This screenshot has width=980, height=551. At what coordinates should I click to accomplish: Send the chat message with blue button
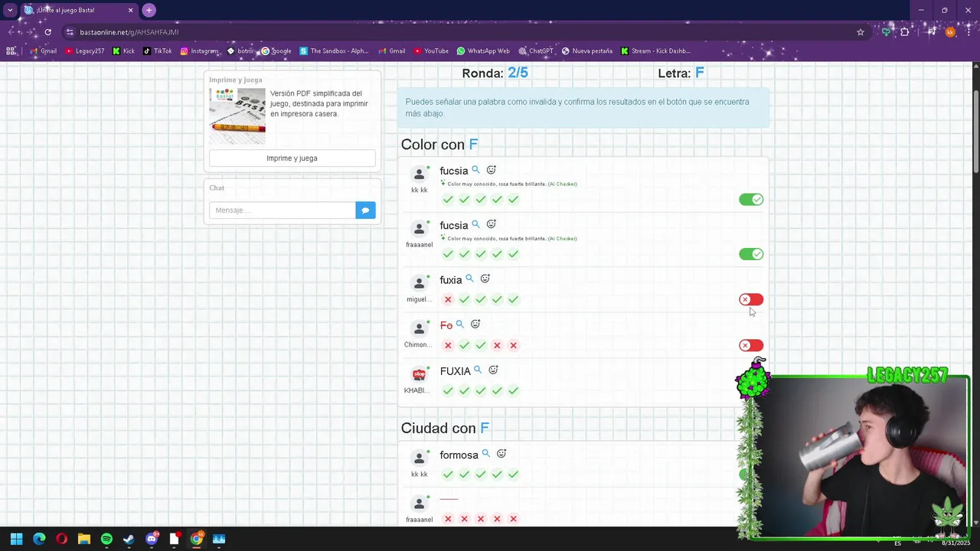[x=365, y=210]
